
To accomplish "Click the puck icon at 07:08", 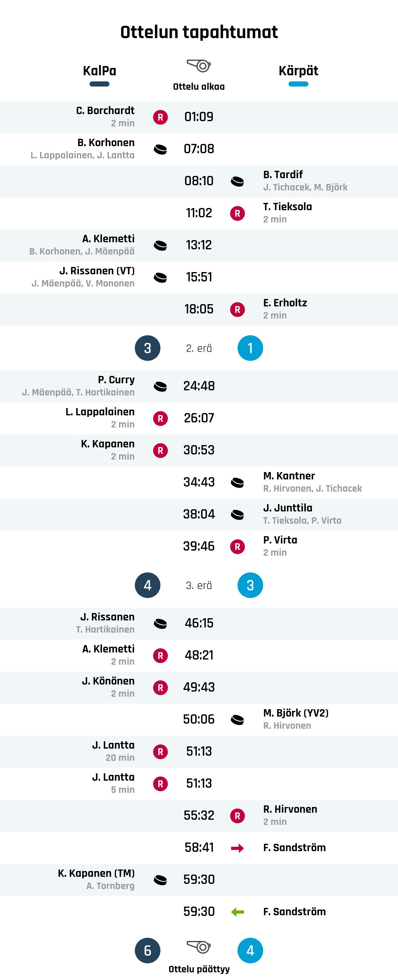I will click(160, 150).
